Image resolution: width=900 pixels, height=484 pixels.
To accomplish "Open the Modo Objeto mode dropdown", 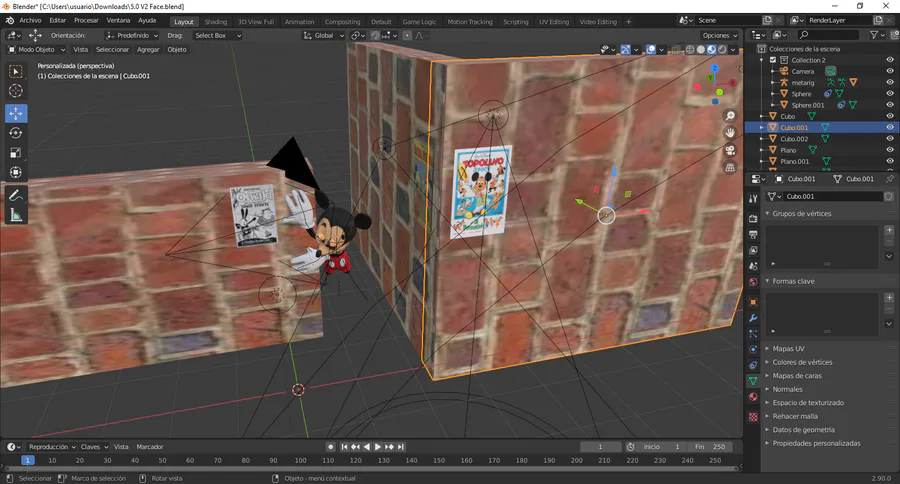I will (x=37, y=49).
